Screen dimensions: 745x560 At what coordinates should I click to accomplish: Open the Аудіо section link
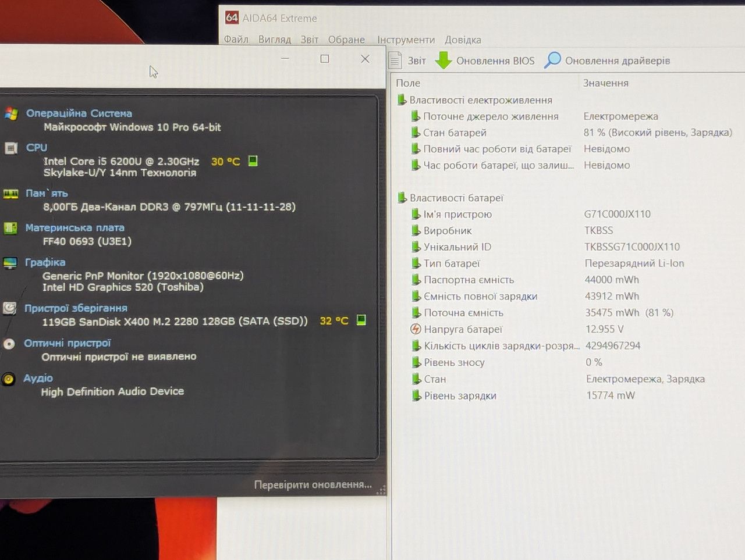38,378
